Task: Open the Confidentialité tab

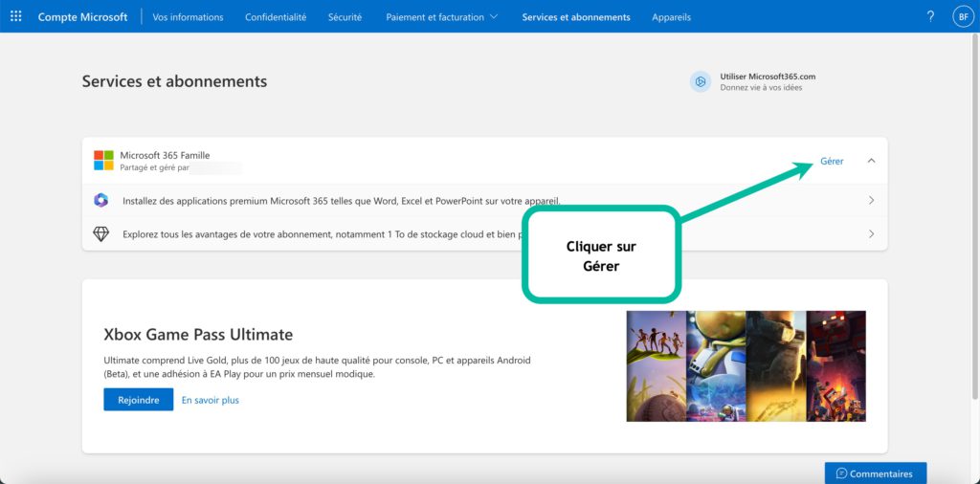Action: (x=276, y=17)
